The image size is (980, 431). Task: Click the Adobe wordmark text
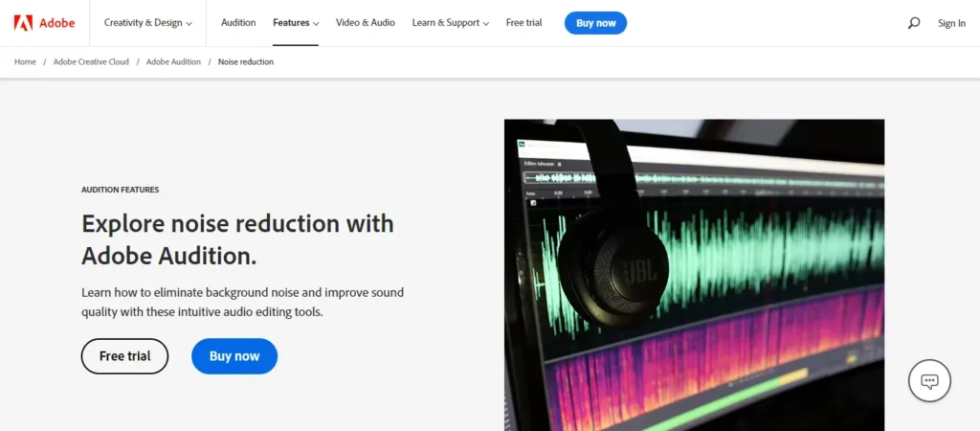tap(56, 23)
